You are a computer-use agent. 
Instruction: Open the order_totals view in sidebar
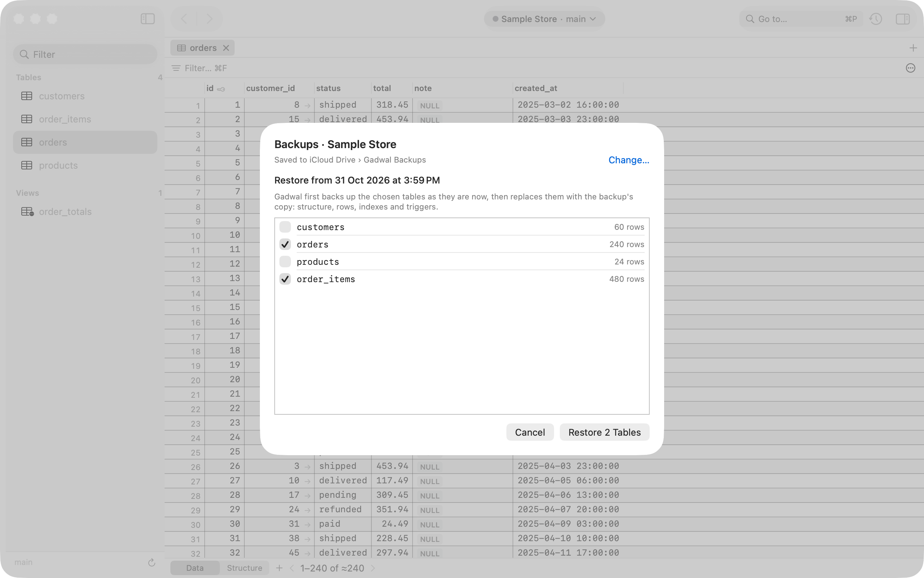point(85,211)
